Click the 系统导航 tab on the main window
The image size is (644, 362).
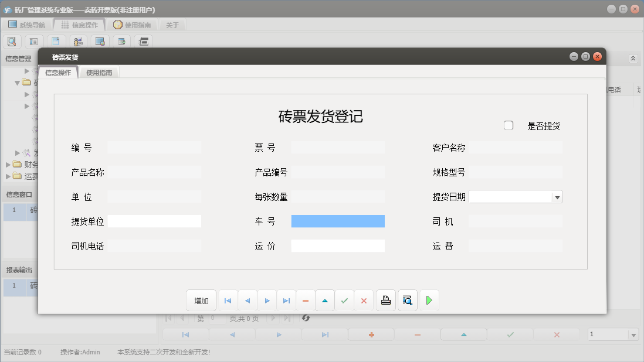click(29, 25)
